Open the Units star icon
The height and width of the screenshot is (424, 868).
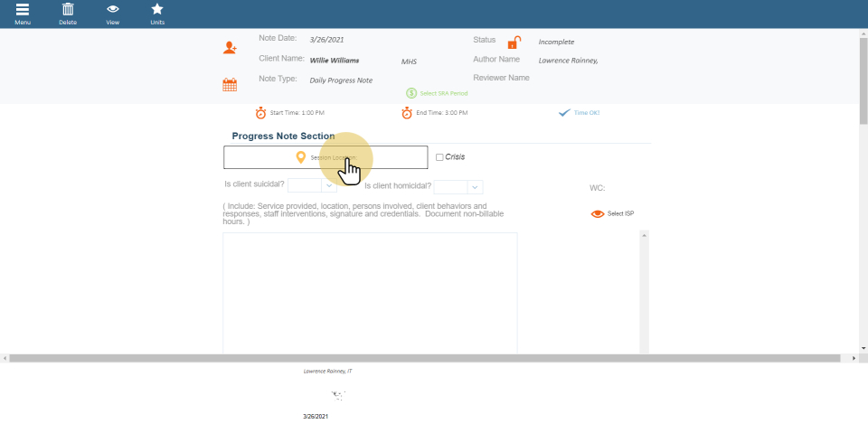[x=157, y=10]
